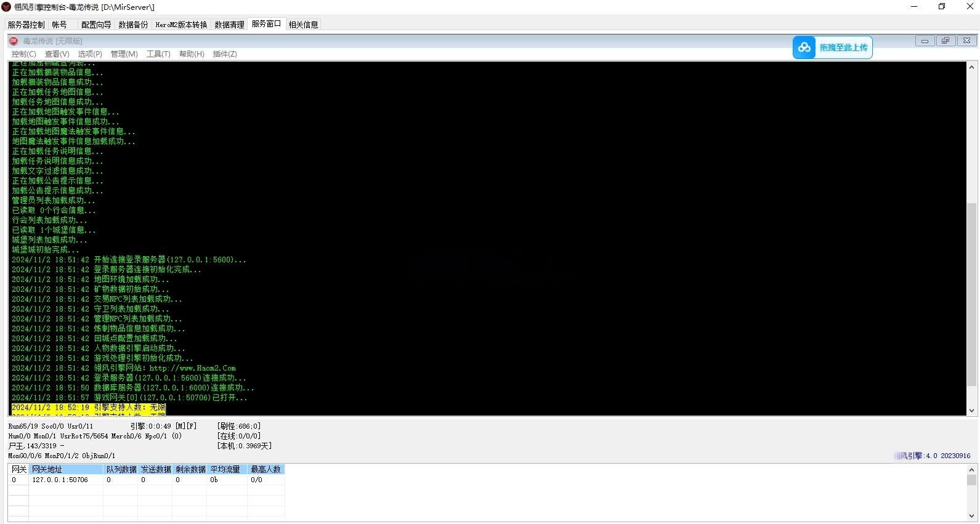The width and height of the screenshot is (980, 524).
Task: Click the 队列数据 column header
Action: tap(121, 469)
